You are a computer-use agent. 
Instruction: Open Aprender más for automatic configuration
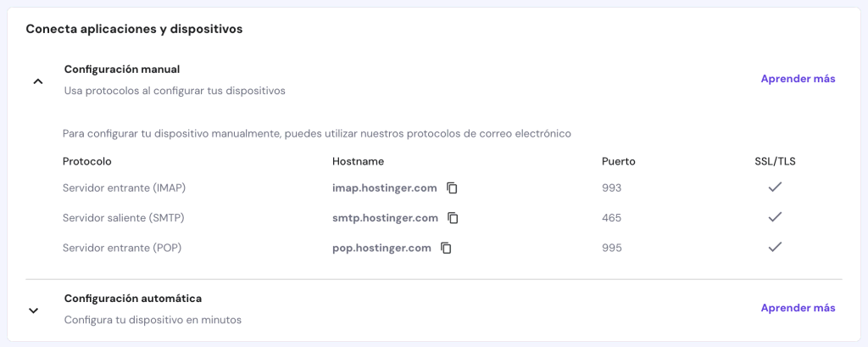point(798,308)
